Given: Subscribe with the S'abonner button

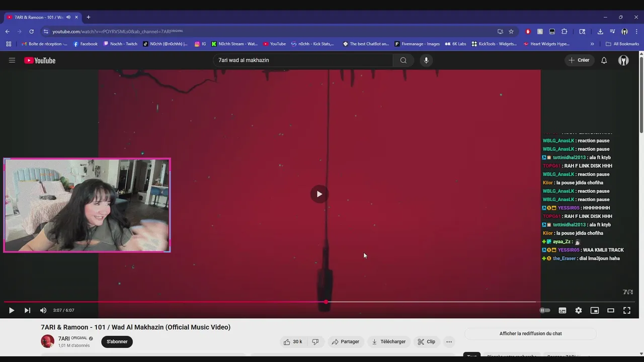Looking at the screenshot, I should point(117,342).
